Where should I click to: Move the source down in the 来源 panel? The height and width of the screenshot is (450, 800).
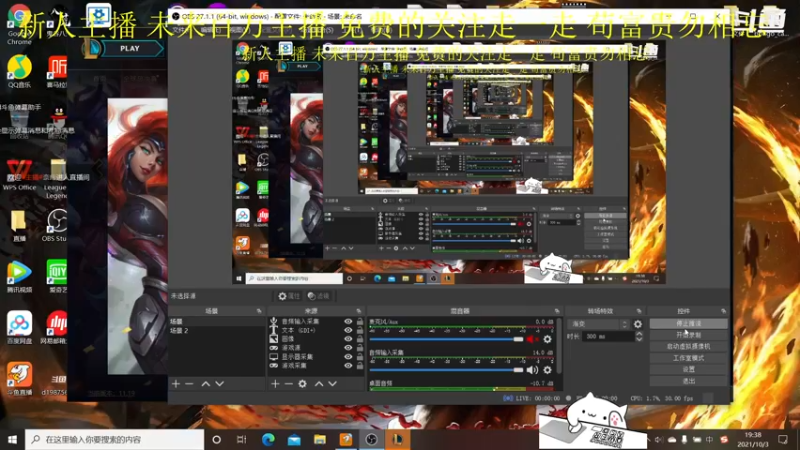tap(332, 383)
